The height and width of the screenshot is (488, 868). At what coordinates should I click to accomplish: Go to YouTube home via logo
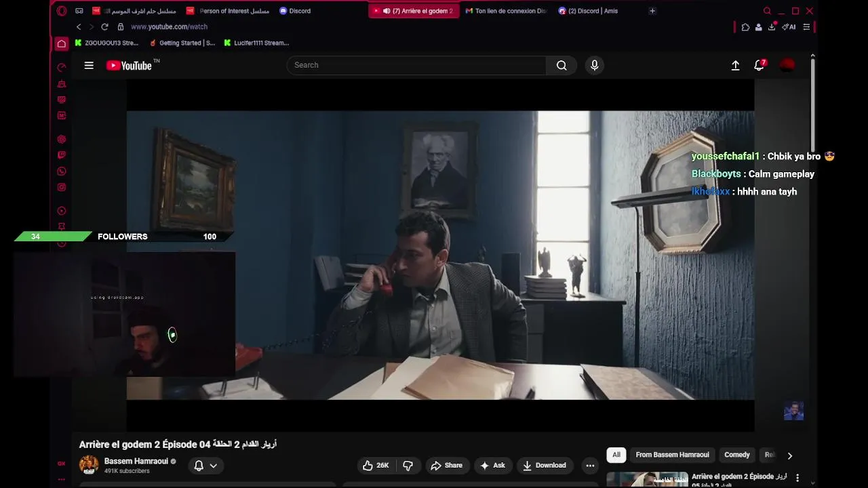[x=129, y=66]
